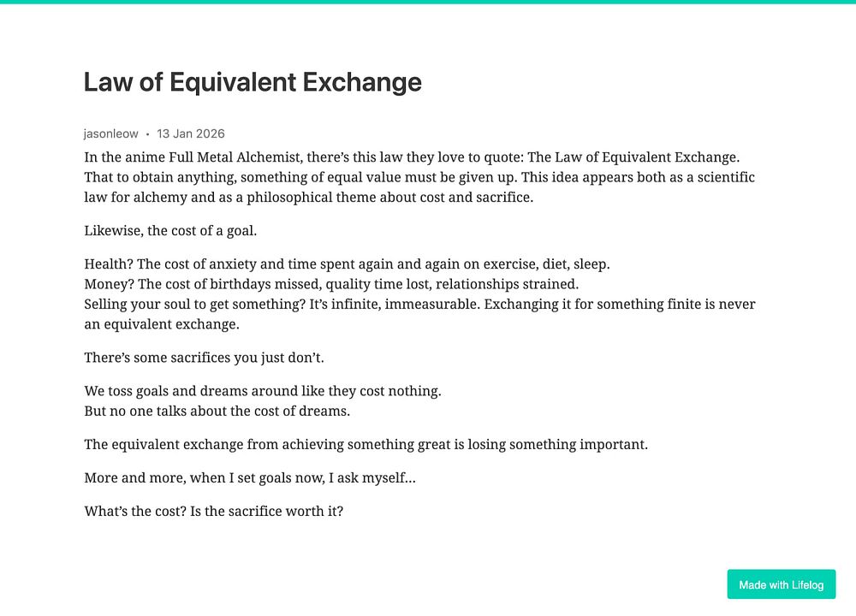Click the dot separator between author and date
Screen dimensions: 856x616
(147, 134)
